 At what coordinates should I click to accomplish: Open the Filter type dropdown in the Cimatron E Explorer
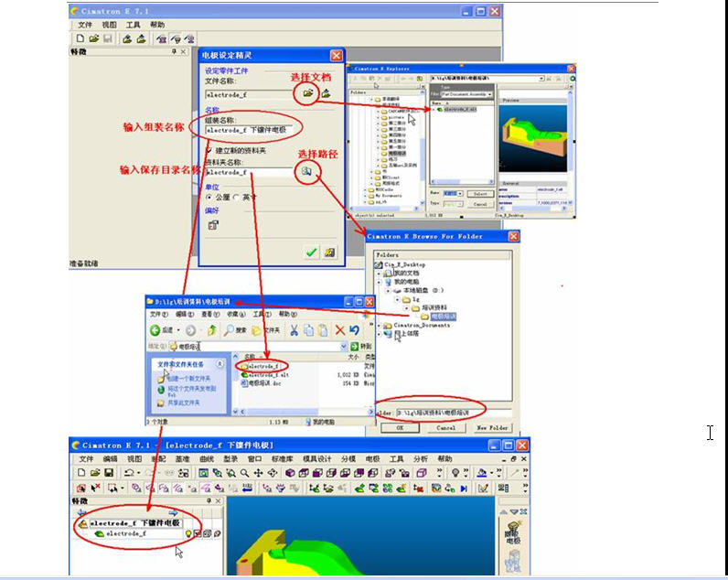(x=490, y=94)
